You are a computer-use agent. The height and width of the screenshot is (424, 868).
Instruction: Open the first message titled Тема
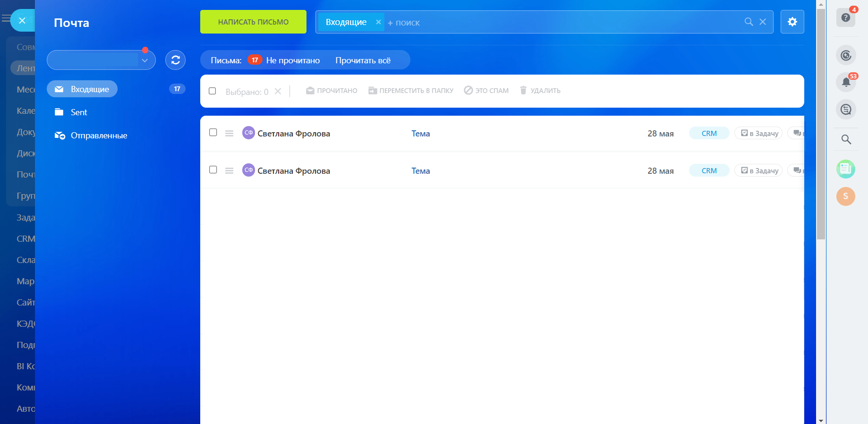(421, 134)
